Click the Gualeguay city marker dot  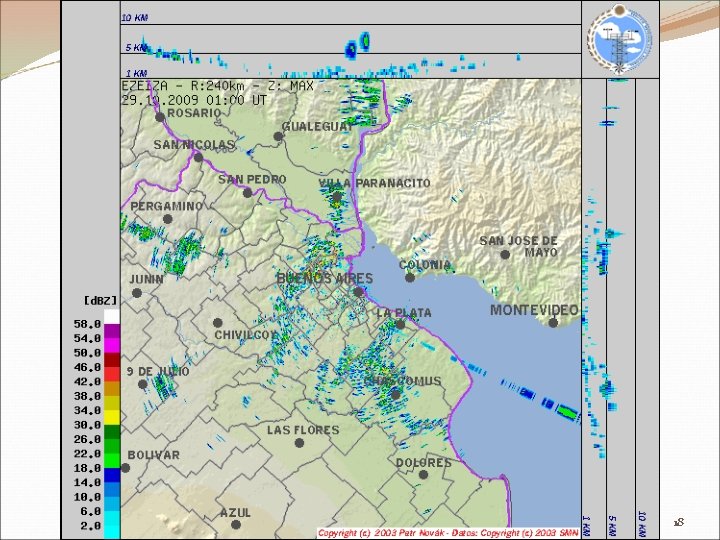(x=278, y=136)
